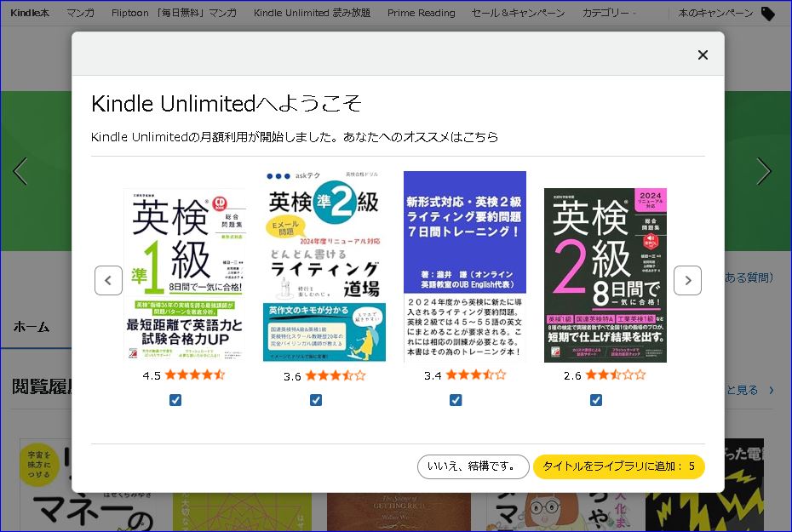
Task: Show previous recommended books in dialog
Action: [x=109, y=280]
